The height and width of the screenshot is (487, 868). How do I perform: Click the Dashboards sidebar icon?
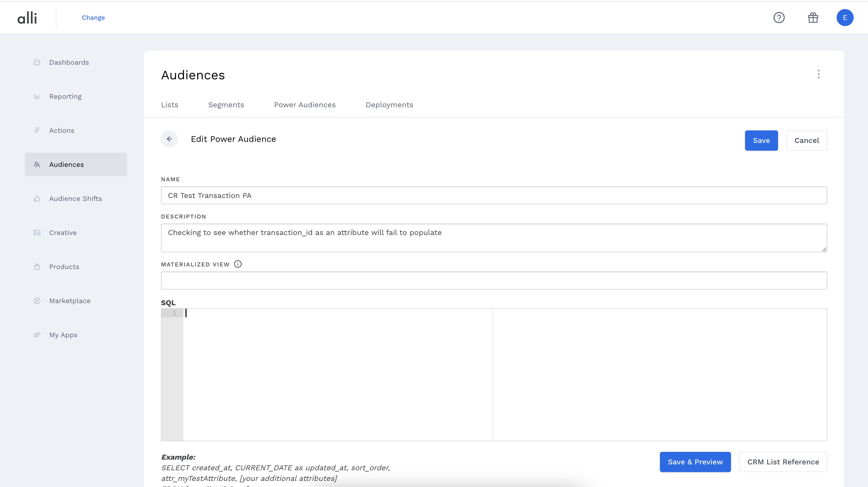tap(37, 62)
